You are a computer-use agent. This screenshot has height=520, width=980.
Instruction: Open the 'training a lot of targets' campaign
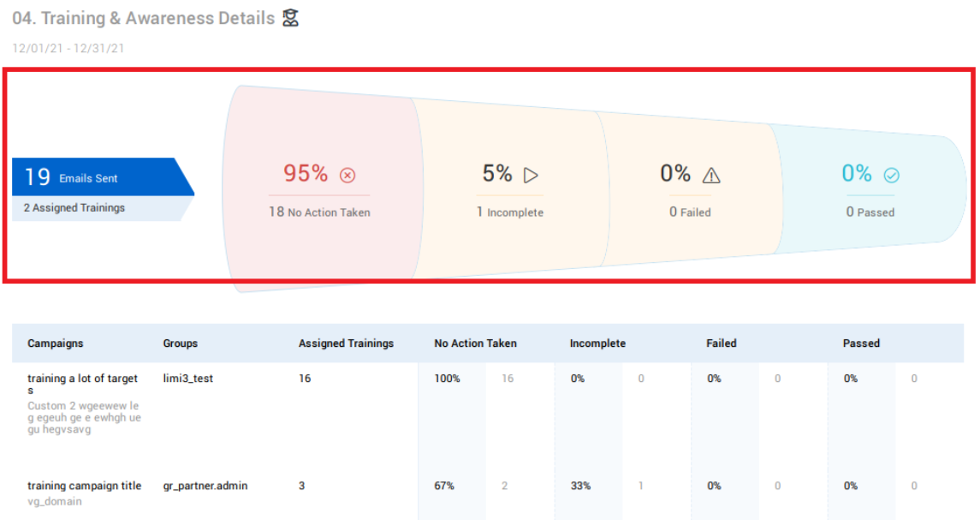coord(82,384)
